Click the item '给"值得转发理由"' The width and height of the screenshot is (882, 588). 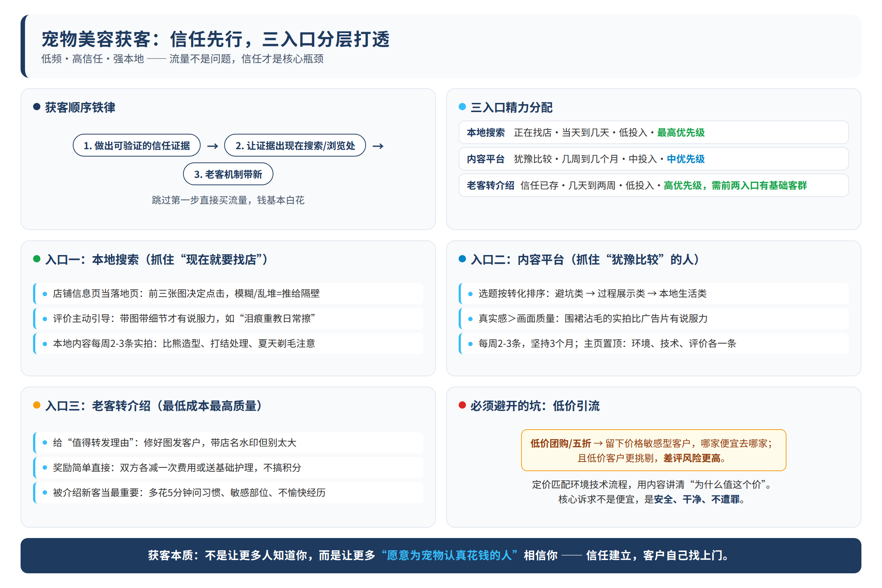(228, 443)
